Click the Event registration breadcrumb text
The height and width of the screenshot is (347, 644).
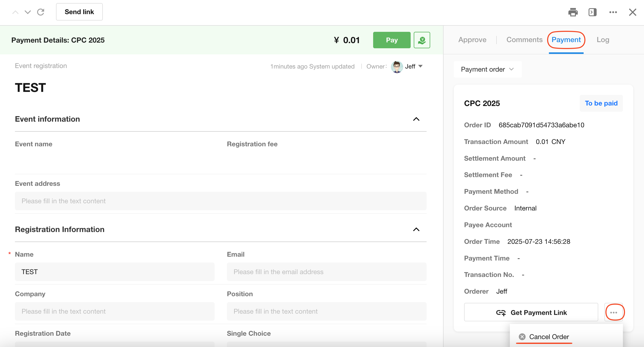[41, 66]
